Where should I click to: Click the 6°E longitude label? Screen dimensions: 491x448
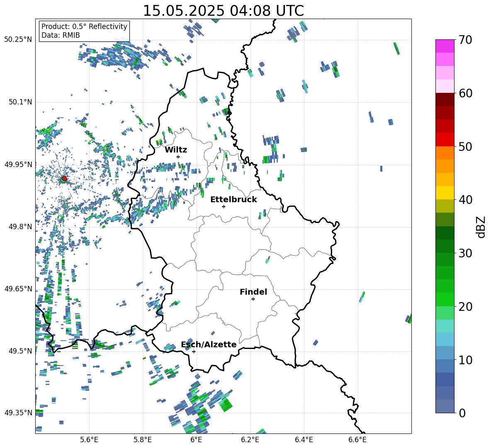coord(196,440)
